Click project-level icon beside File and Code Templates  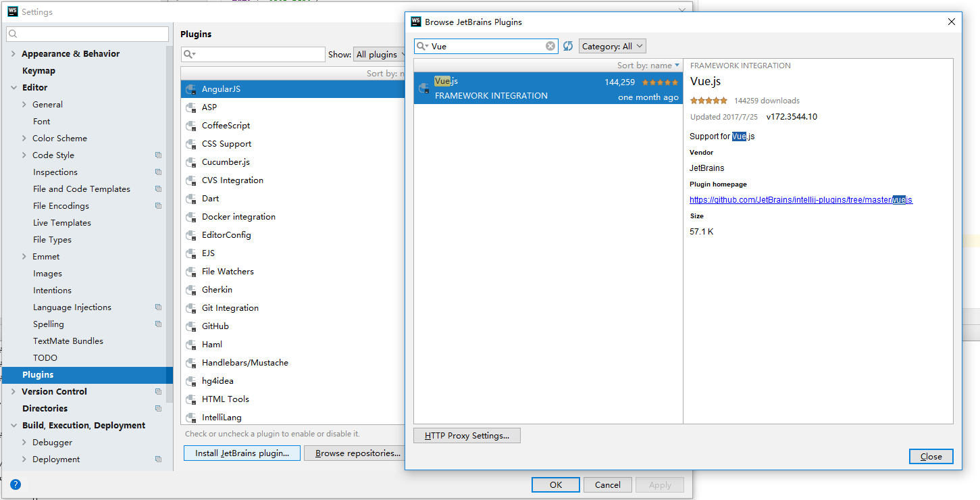pos(158,189)
